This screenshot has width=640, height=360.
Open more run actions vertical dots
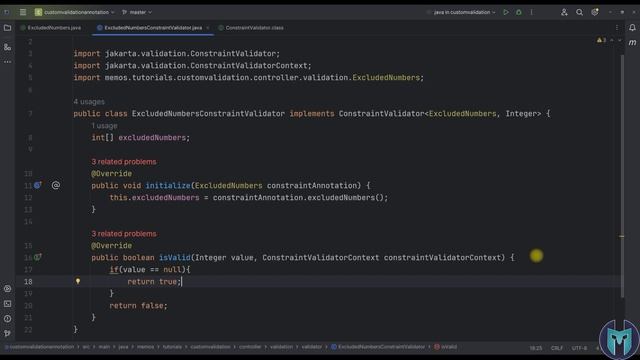coord(531,12)
